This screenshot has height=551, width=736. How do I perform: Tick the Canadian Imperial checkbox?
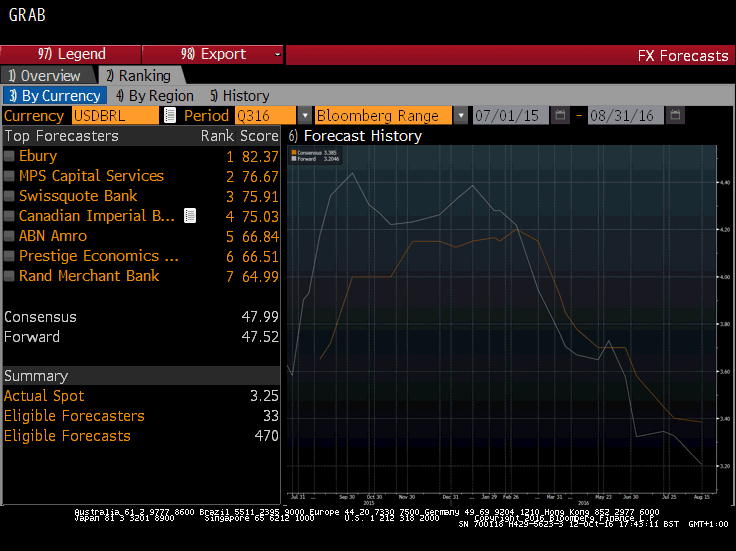pos(9,216)
